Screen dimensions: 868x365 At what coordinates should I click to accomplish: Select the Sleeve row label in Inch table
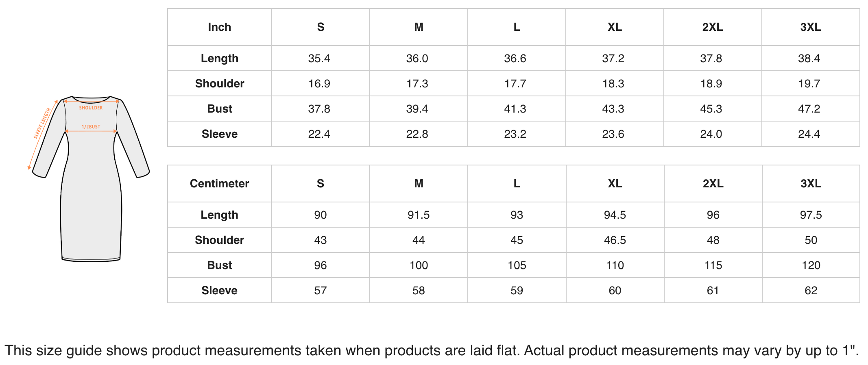pos(220,134)
